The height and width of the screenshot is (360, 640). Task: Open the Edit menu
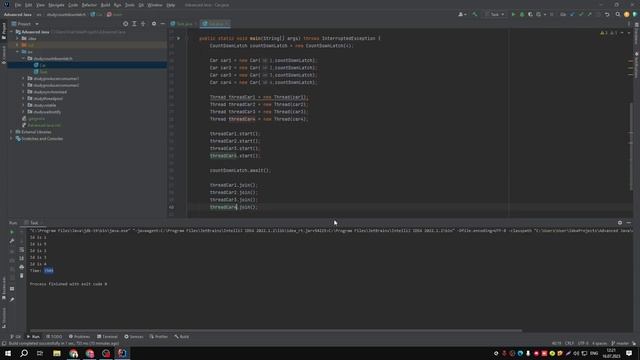coord(28,5)
